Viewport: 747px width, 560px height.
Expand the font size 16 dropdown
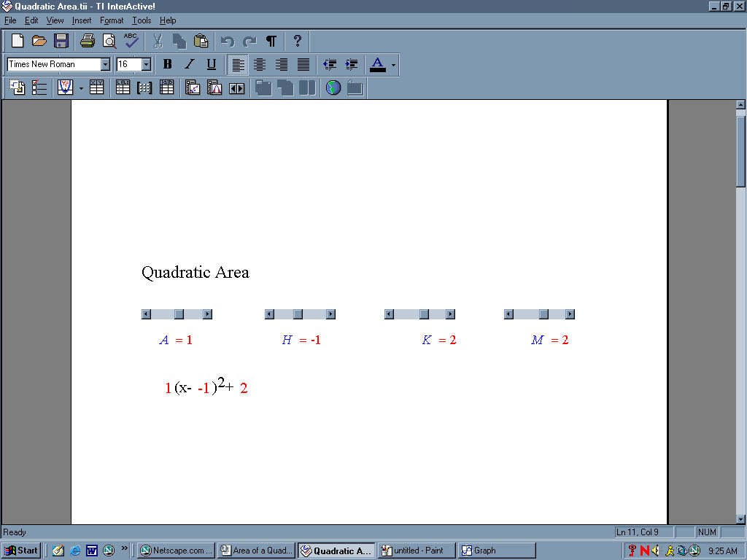pyautogui.click(x=146, y=64)
